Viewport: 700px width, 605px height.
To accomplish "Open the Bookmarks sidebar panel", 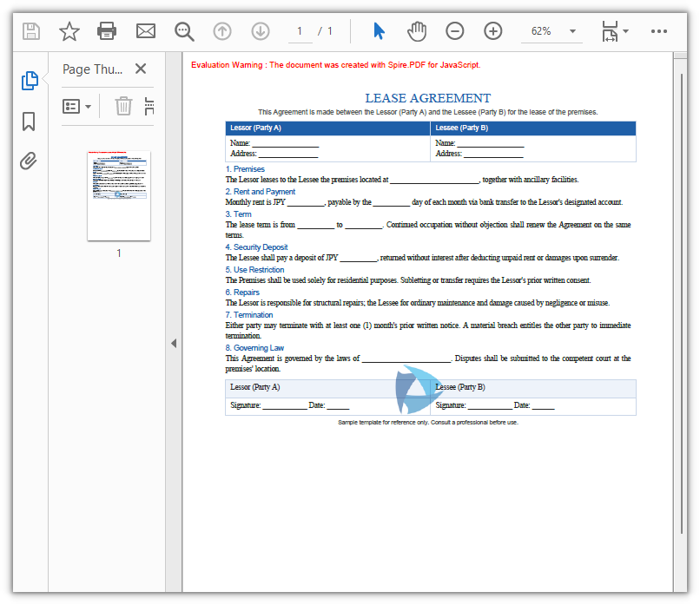I will (x=29, y=121).
